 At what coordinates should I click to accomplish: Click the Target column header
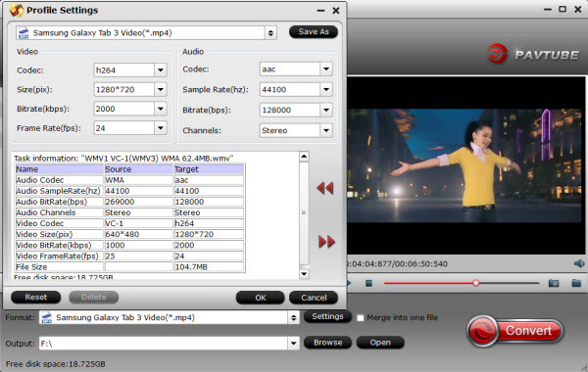pos(209,169)
